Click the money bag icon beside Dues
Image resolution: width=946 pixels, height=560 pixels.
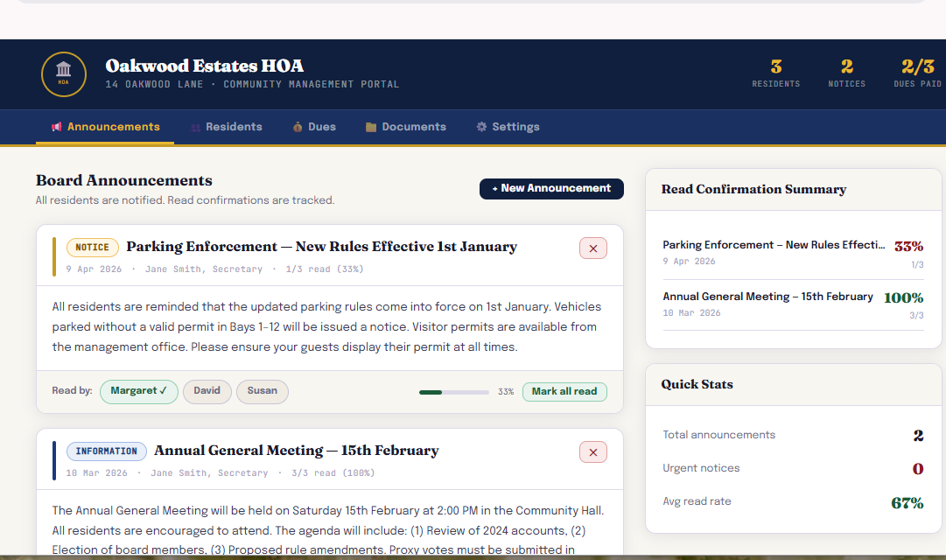pyautogui.click(x=298, y=127)
